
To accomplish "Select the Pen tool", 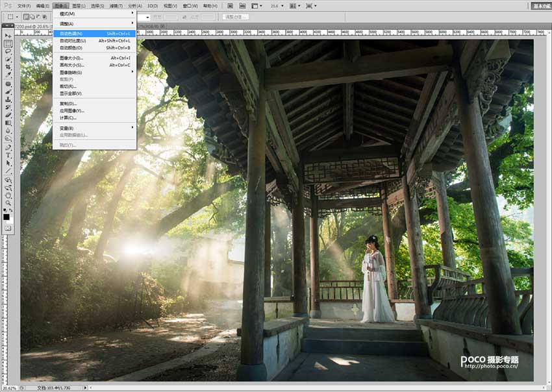I will pyautogui.click(x=8, y=147).
